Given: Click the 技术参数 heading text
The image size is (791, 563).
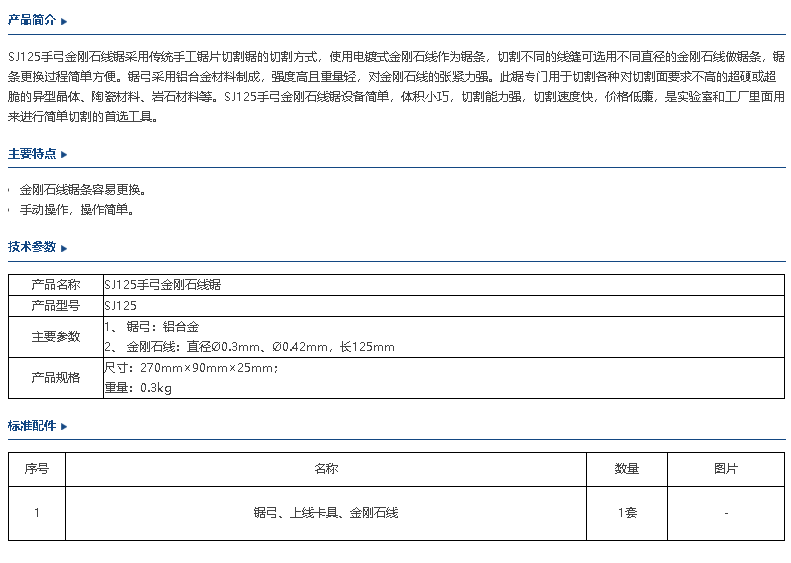Looking at the screenshot, I should (x=32, y=247).
